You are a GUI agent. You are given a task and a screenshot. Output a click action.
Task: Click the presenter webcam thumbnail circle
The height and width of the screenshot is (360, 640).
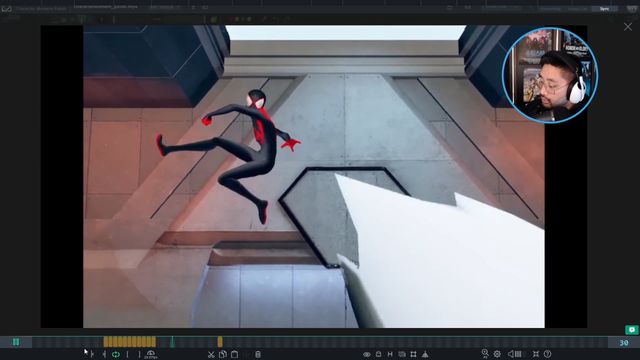coord(550,75)
